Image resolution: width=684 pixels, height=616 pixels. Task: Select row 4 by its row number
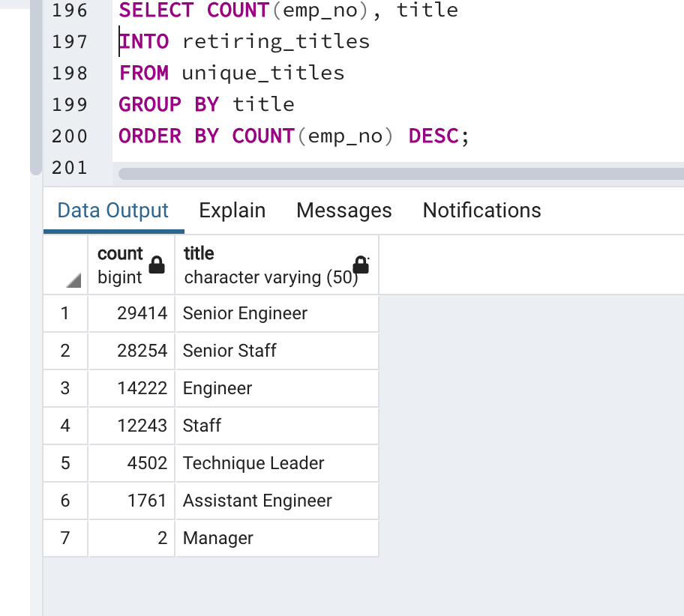65,426
